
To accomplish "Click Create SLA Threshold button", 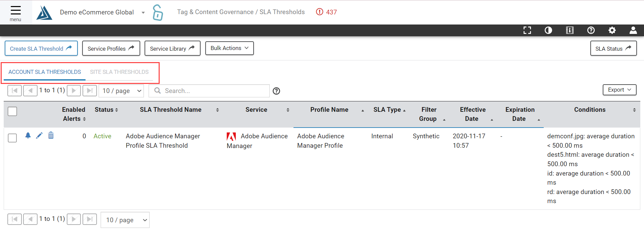I will [41, 48].
